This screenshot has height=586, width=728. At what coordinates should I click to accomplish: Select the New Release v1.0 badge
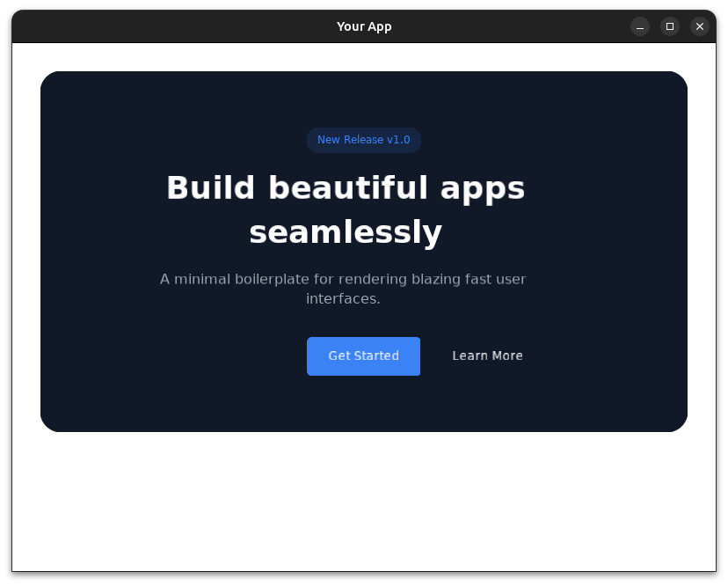coord(363,140)
